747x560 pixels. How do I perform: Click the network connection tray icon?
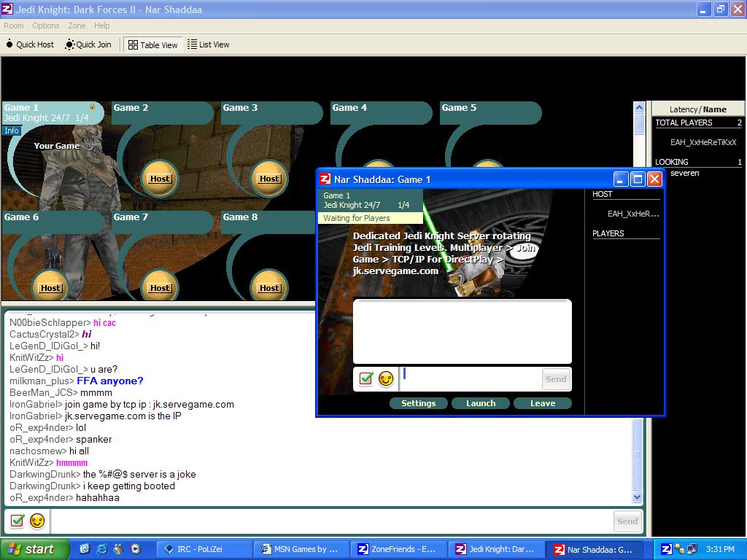(692, 549)
